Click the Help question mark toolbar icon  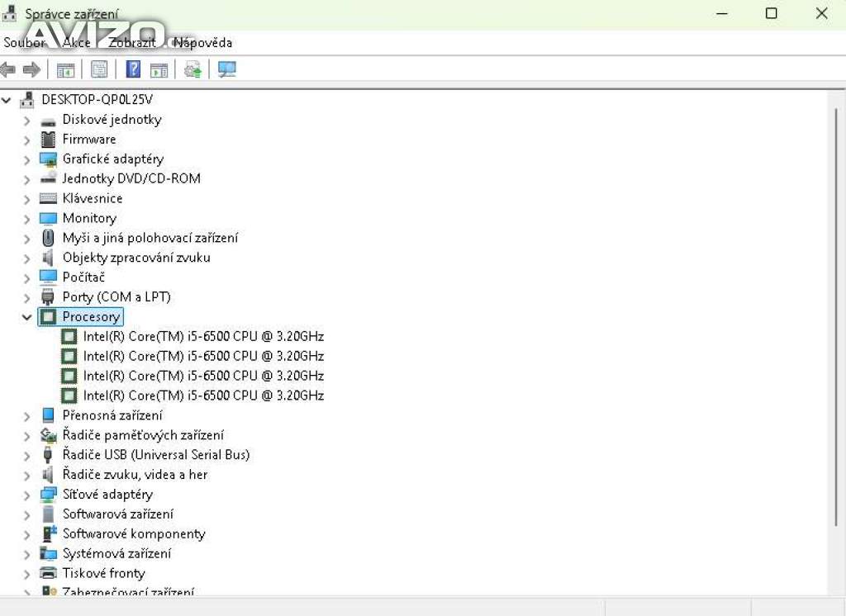coord(133,70)
